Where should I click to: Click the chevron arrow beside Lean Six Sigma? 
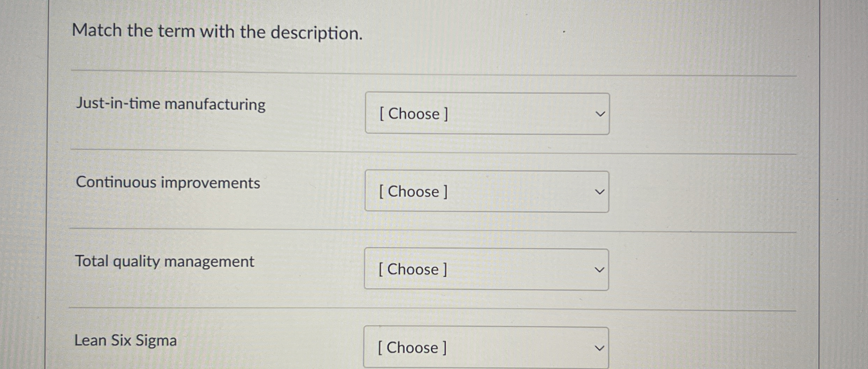600,348
